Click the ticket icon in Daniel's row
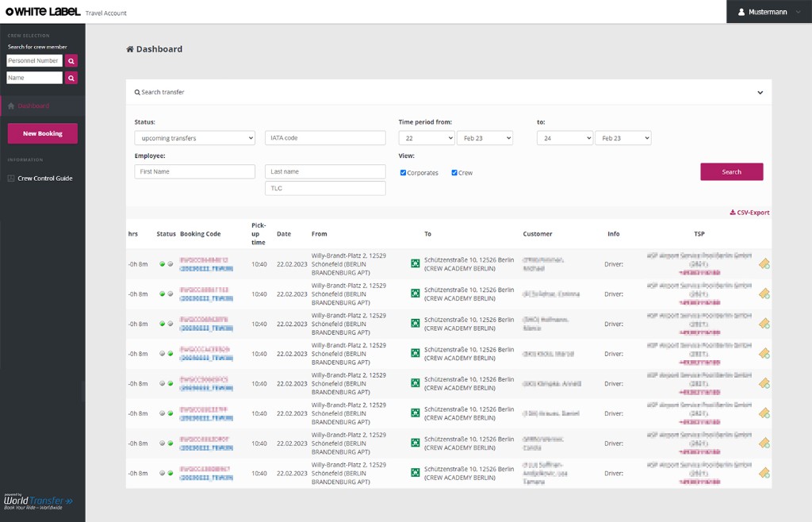This screenshot has width=812, height=522. pyautogui.click(x=764, y=413)
